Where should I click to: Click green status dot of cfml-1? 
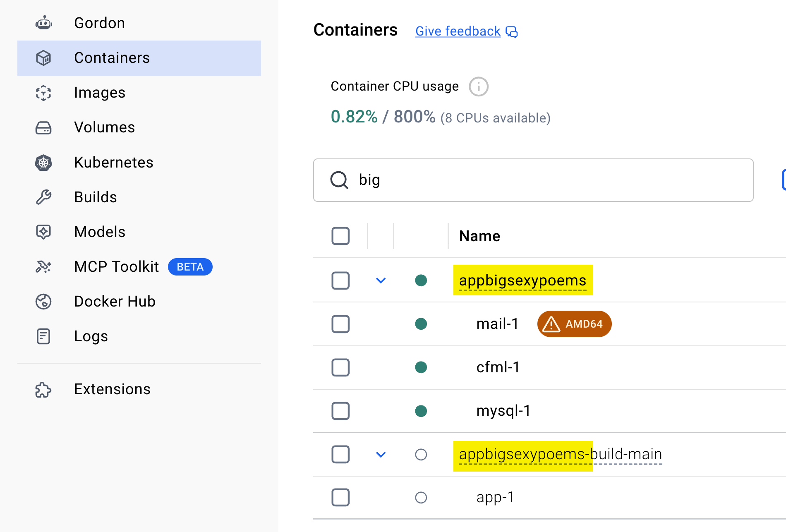point(421,367)
